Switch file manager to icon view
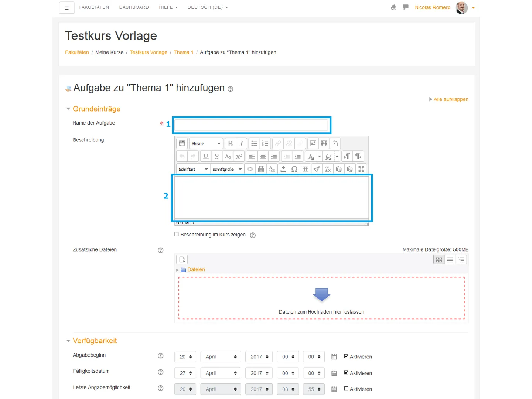The image size is (532, 399). [x=439, y=260]
